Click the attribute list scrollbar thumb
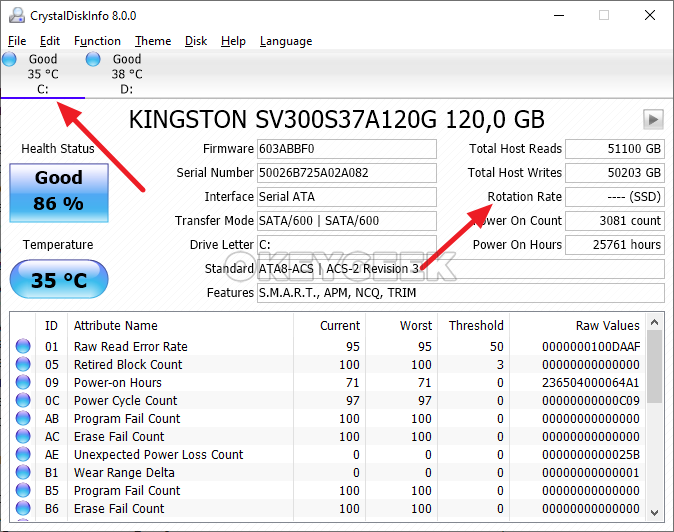This screenshot has height=532, width=674. point(655,367)
